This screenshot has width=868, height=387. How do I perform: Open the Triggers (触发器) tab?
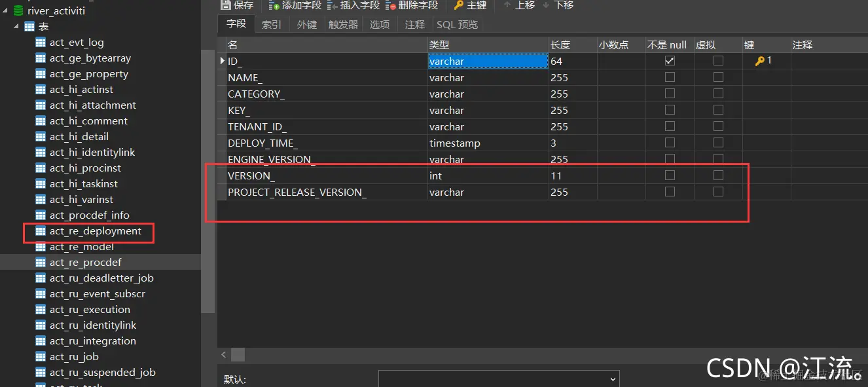coord(343,24)
